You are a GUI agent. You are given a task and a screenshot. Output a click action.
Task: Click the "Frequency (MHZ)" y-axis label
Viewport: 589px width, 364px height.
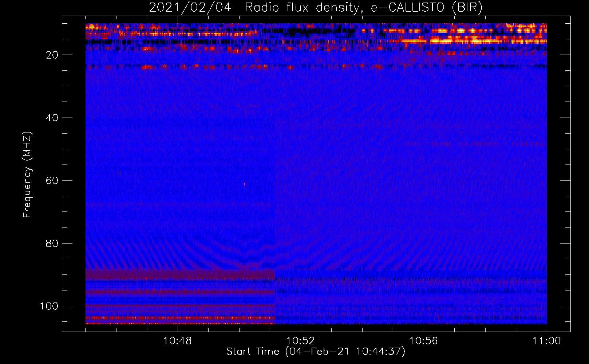[27, 174]
